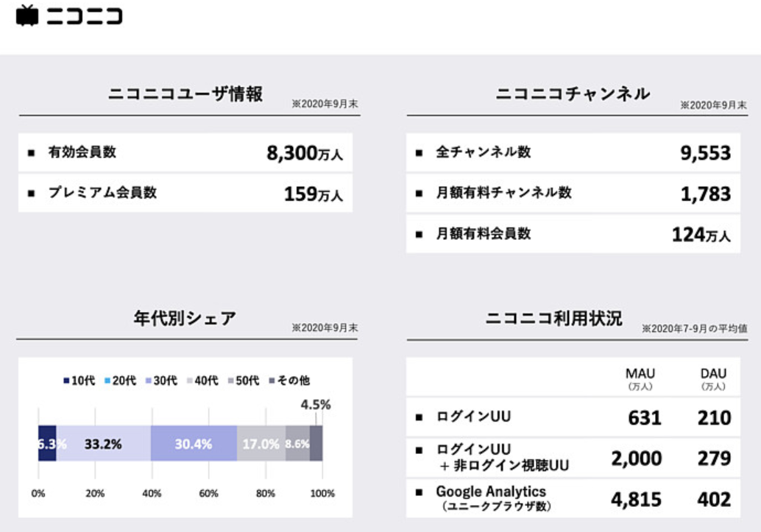Select the 30代 legend color square
The height and width of the screenshot is (532, 761).
(x=149, y=380)
